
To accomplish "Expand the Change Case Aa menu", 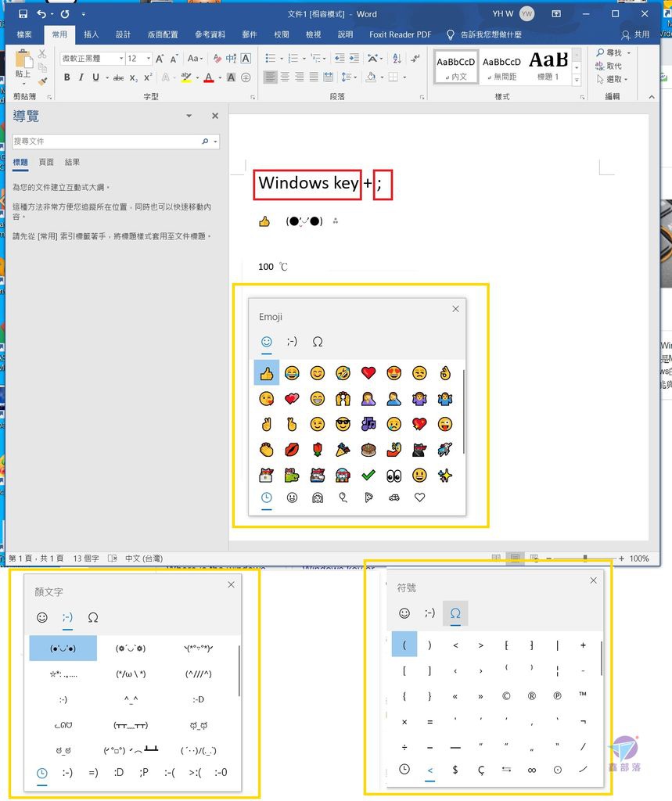I will pyautogui.click(x=195, y=59).
